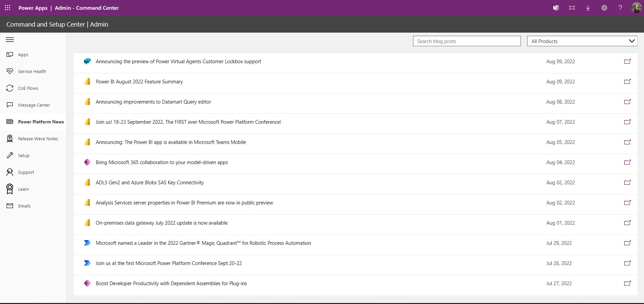Click the help question mark icon

pyautogui.click(x=620, y=8)
